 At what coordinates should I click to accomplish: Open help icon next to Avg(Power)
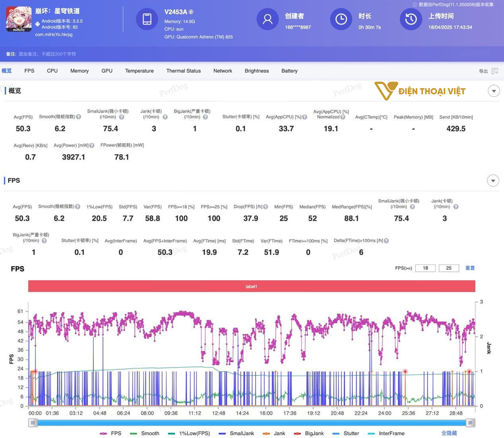[x=92, y=145]
